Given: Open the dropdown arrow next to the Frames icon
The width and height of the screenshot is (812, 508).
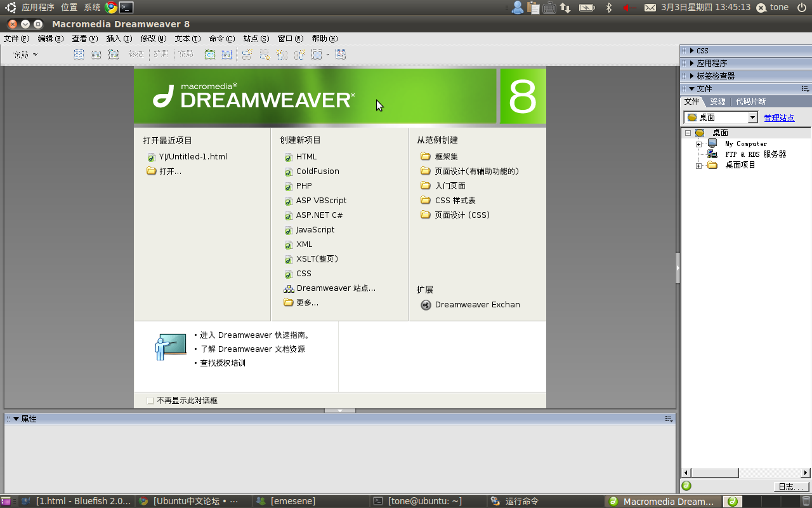Looking at the screenshot, I should coord(327,55).
